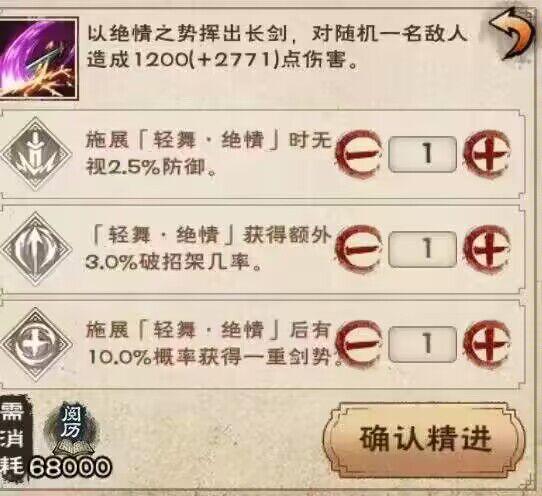Select the break-parry upward arrow diamond icon
The width and height of the screenshot is (542, 496).
click(36, 249)
